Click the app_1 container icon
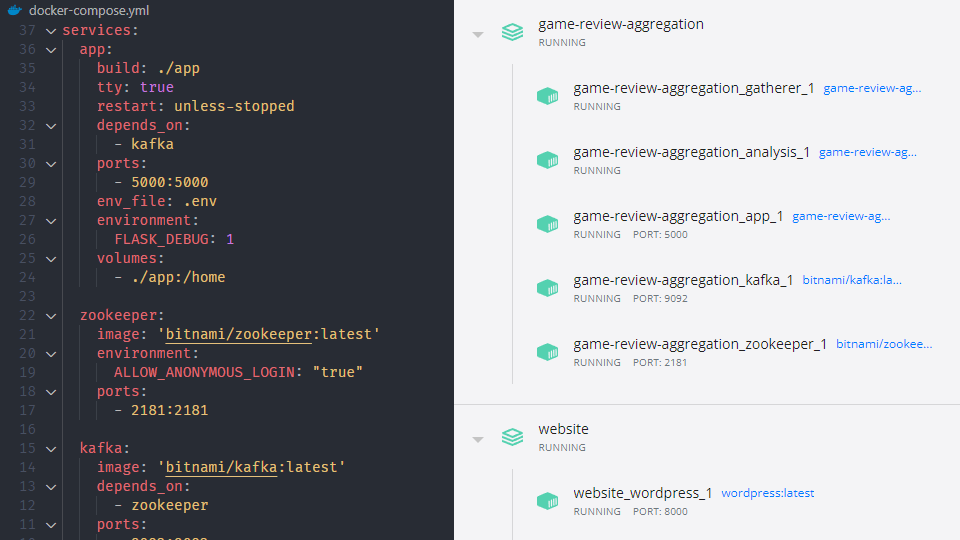 [x=547, y=224]
